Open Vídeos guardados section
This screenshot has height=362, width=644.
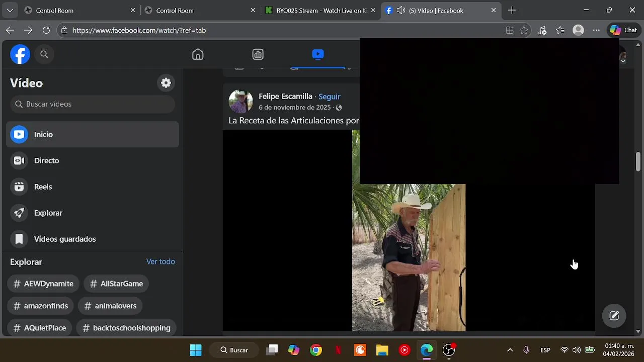(93, 239)
